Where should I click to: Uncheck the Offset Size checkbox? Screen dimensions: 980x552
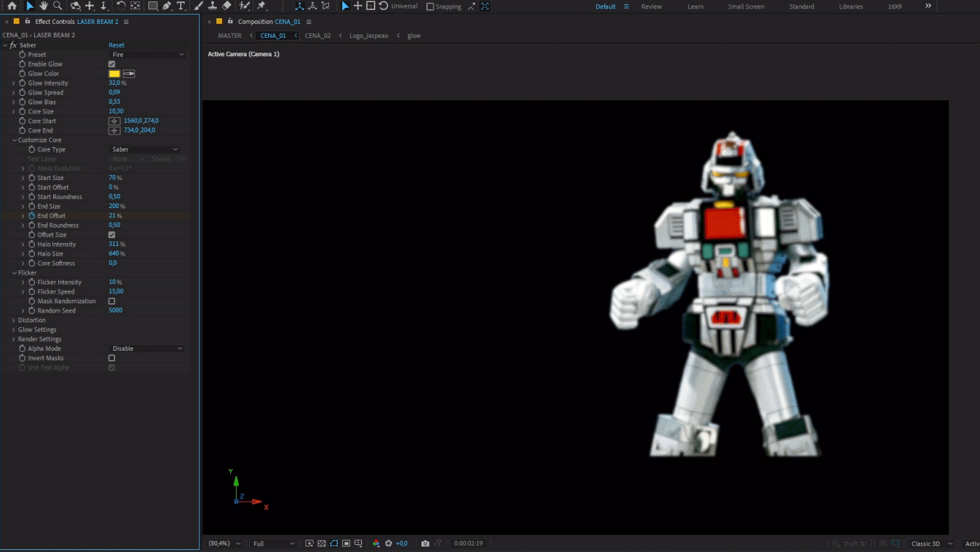pyautogui.click(x=112, y=235)
